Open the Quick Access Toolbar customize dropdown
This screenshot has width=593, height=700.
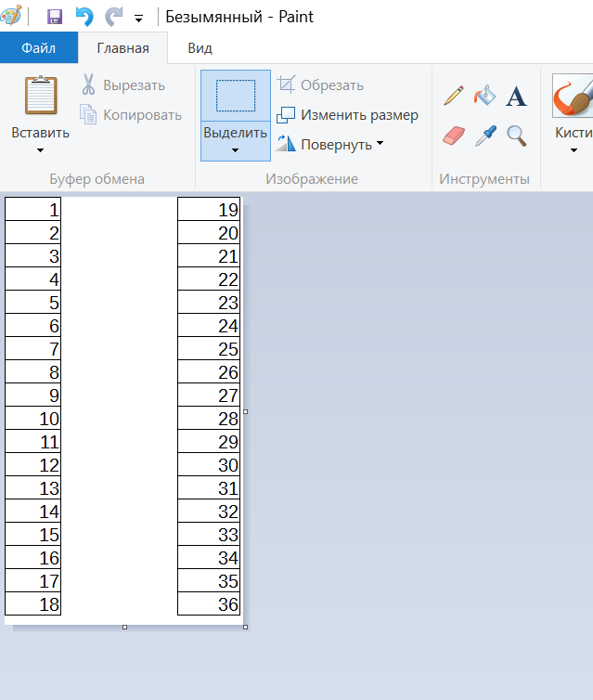pos(139,19)
